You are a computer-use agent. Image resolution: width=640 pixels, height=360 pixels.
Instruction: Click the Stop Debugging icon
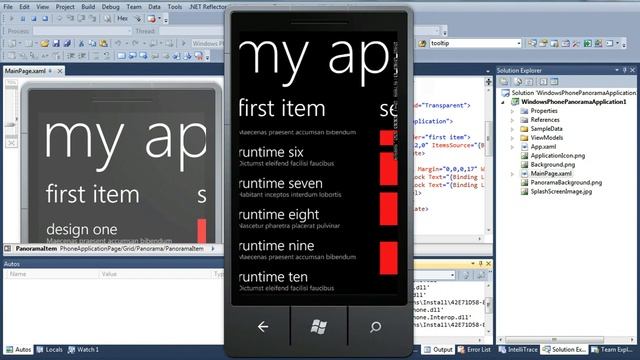tap(34, 18)
